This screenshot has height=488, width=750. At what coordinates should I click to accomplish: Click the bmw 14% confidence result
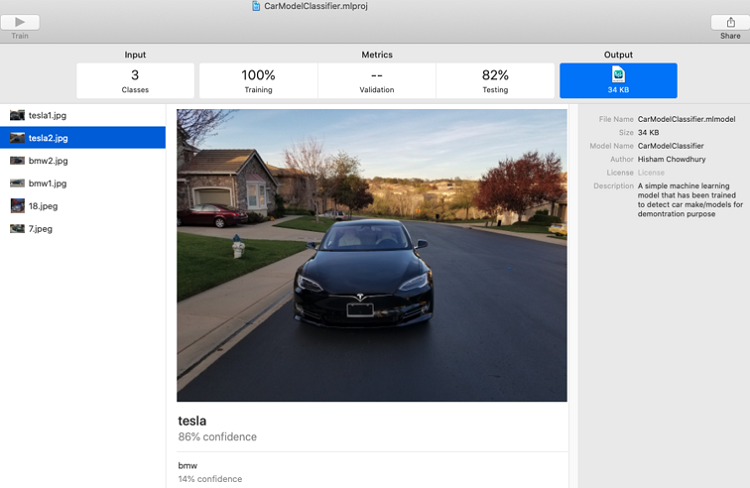click(x=209, y=472)
